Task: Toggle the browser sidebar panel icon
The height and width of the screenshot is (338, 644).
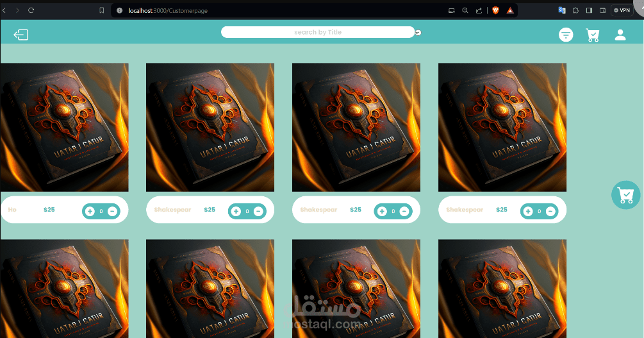Action: pos(589,10)
